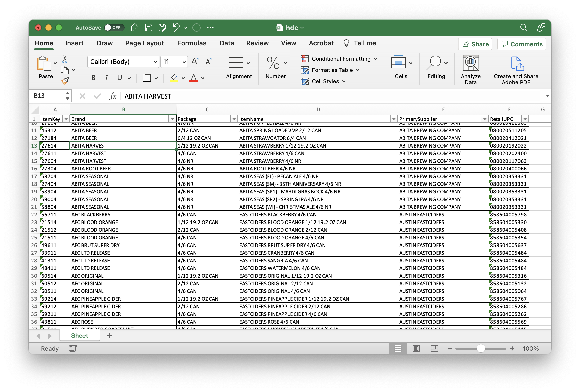Open Tell me search
Viewport: 580px width, 392px height.
point(360,43)
